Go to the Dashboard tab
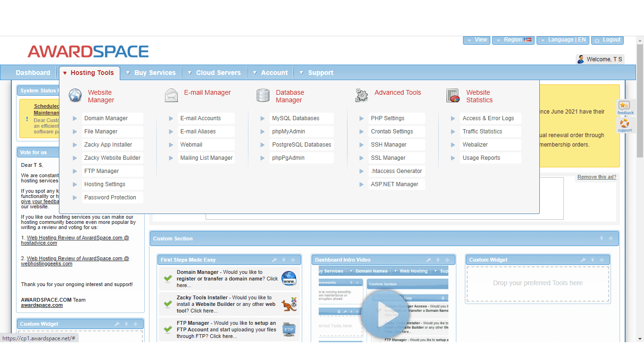644x362 pixels. tap(33, 73)
